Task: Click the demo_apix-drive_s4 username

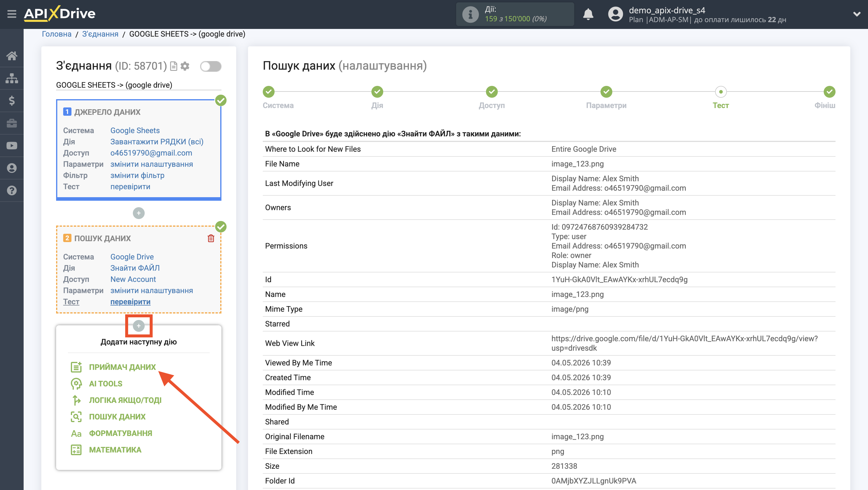Action: coord(667,10)
